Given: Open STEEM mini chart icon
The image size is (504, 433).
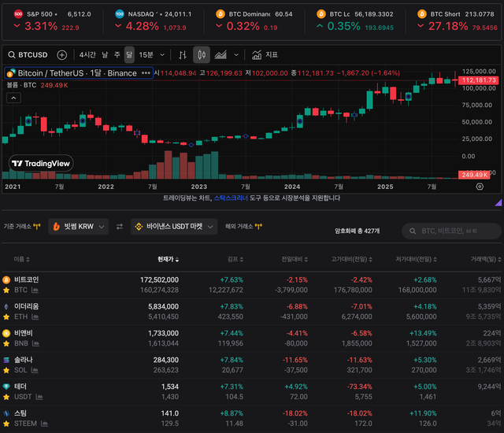Looking at the screenshot, I should (x=44, y=424).
